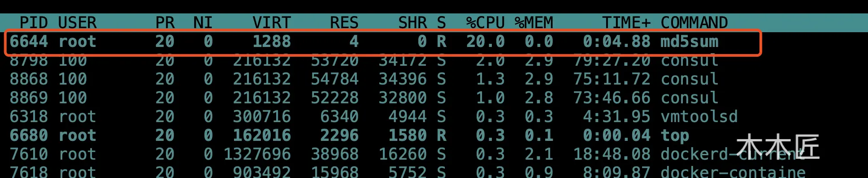Click PID 6644 in highlighted row
Image resolution: width=868 pixels, height=178 pixels.
point(29,42)
